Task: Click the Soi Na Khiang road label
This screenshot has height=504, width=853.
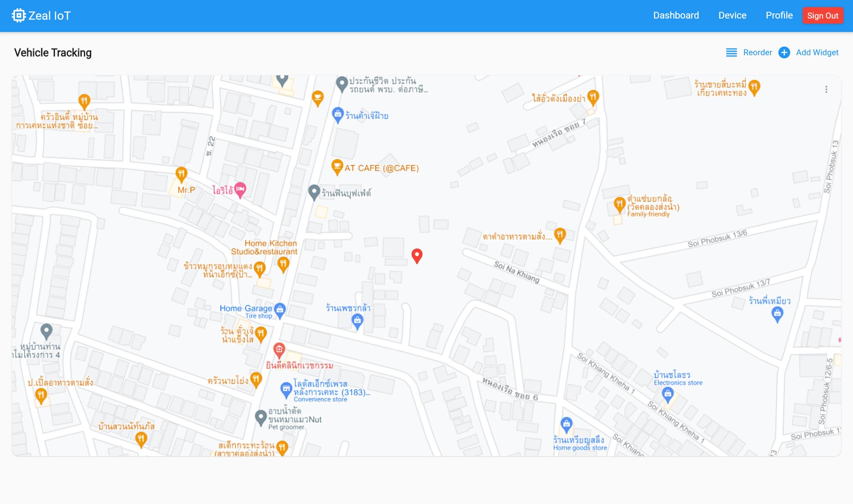Action: (516, 272)
